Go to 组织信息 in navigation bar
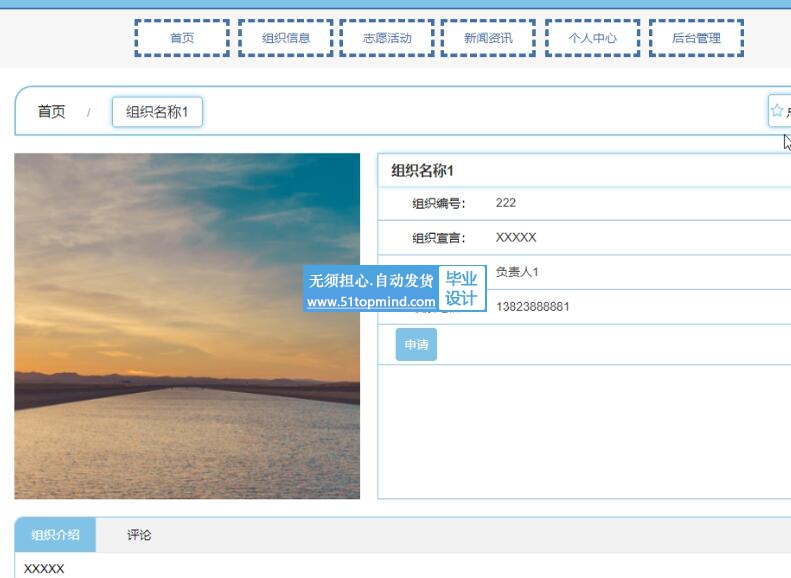 point(286,38)
